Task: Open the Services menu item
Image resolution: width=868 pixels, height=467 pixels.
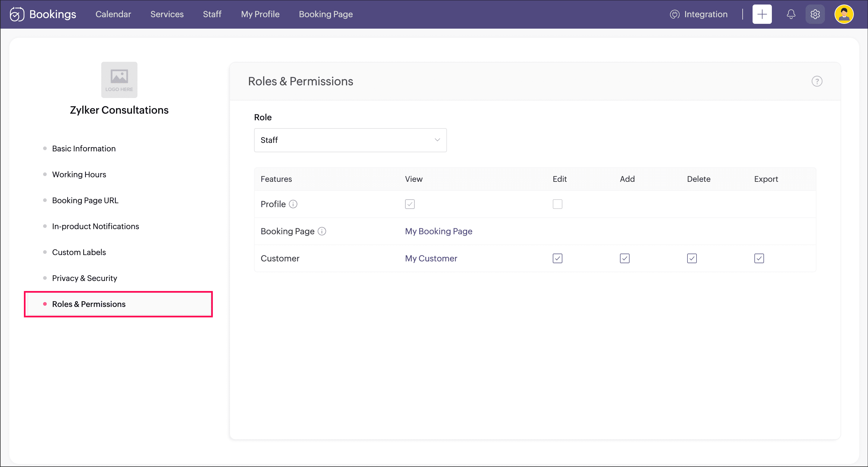Action: point(167,14)
